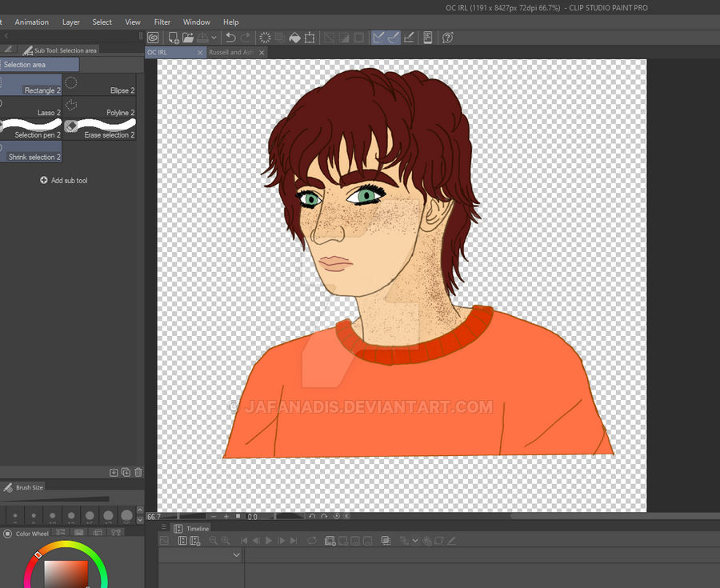Open the Filter menu

coord(162,22)
